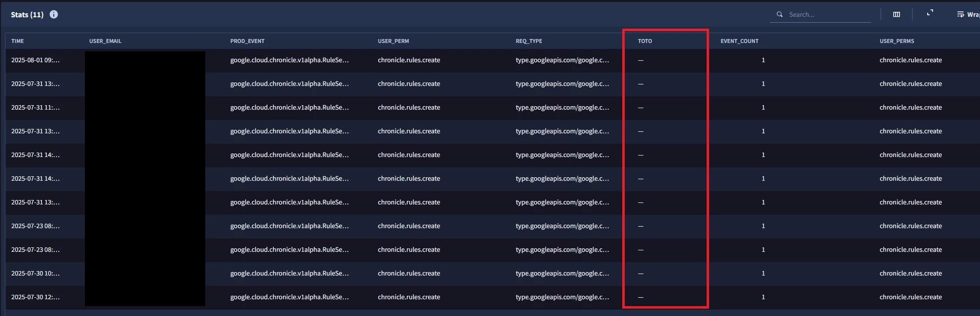Select REQ_TYPE value in 2025-08-01 09 row
The width and height of the screenshot is (980, 316).
pyautogui.click(x=563, y=60)
